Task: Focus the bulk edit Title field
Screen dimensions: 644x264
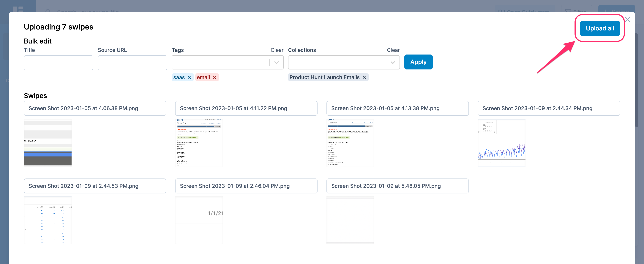Action: (x=59, y=63)
